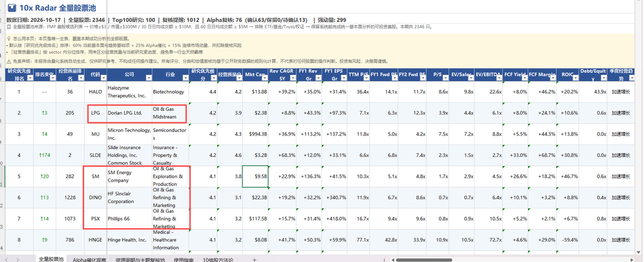
Task: Select the $994.3B market cap cell
Action: [255, 134]
